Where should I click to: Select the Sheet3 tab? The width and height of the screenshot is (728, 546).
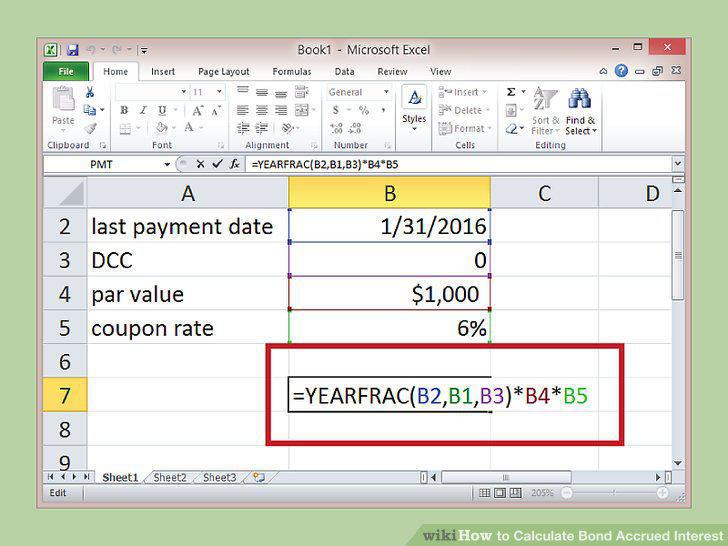(219, 478)
